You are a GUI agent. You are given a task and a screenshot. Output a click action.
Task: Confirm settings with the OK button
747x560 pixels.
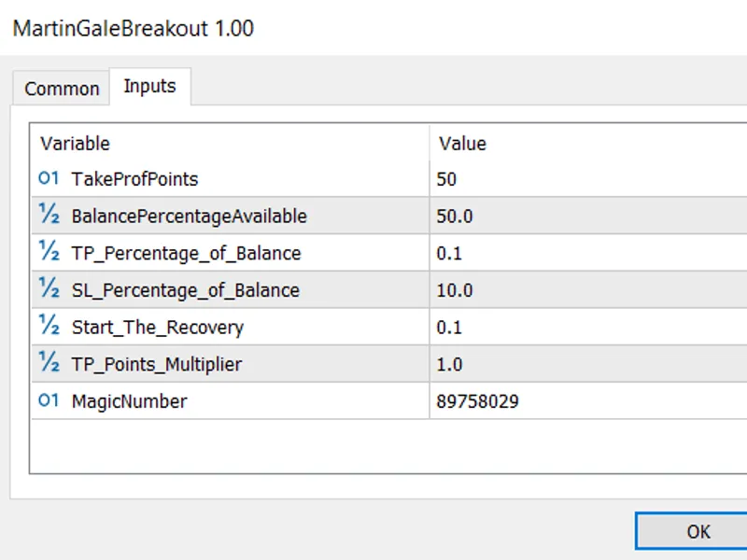pyautogui.click(x=691, y=531)
